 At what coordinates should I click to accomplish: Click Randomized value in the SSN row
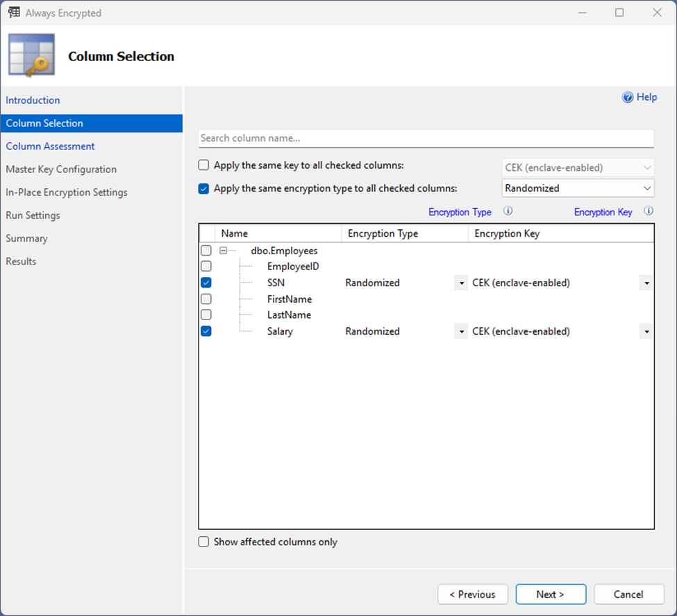pos(373,283)
